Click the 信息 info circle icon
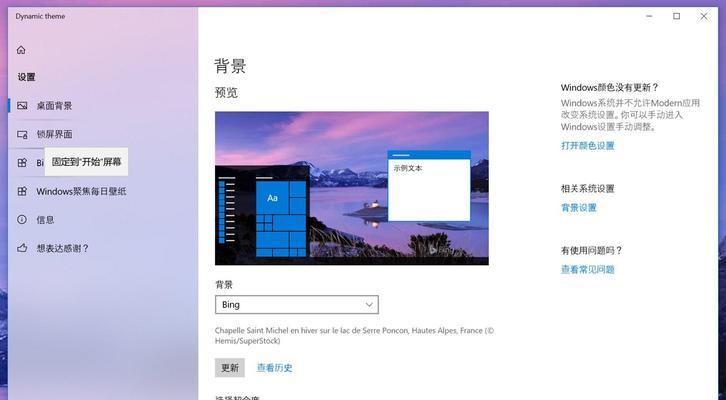 [x=22, y=219]
